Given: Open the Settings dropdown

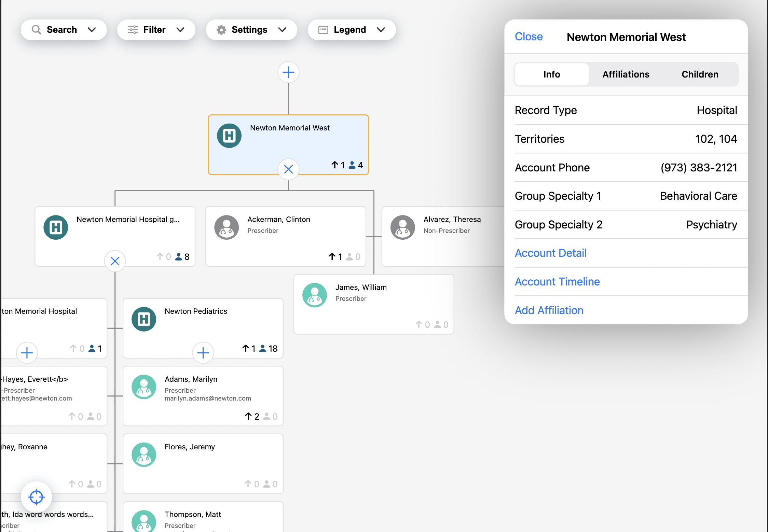Looking at the screenshot, I should (x=251, y=30).
